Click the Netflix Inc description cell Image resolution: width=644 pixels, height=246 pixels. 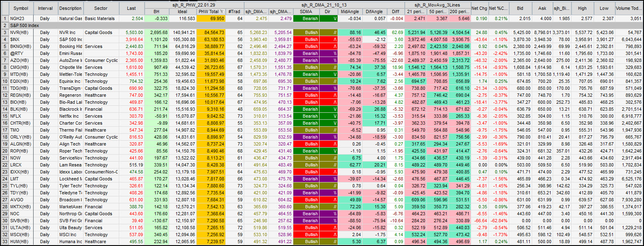click(70, 116)
